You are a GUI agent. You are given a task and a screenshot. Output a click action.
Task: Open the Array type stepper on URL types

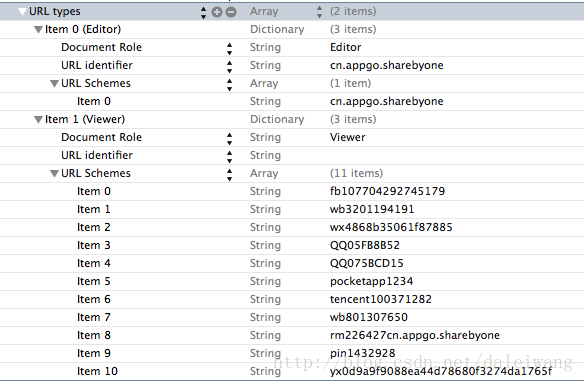pyautogui.click(x=319, y=12)
